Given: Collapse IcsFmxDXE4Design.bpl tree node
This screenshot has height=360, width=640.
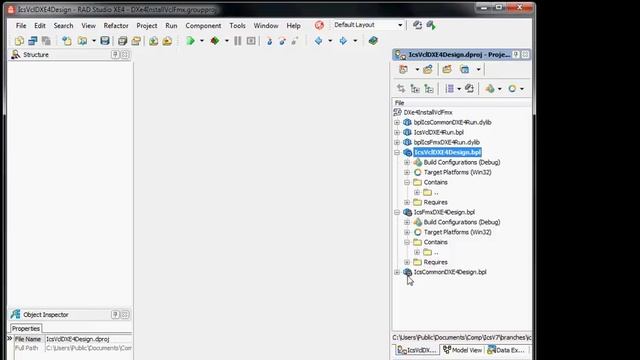Looking at the screenshot, I should 397,212.
